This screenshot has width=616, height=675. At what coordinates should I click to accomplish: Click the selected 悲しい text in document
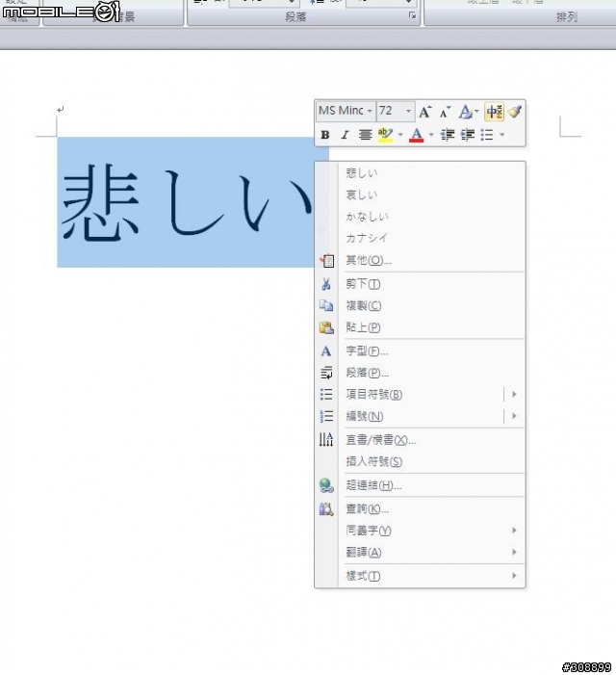(187, 202)
